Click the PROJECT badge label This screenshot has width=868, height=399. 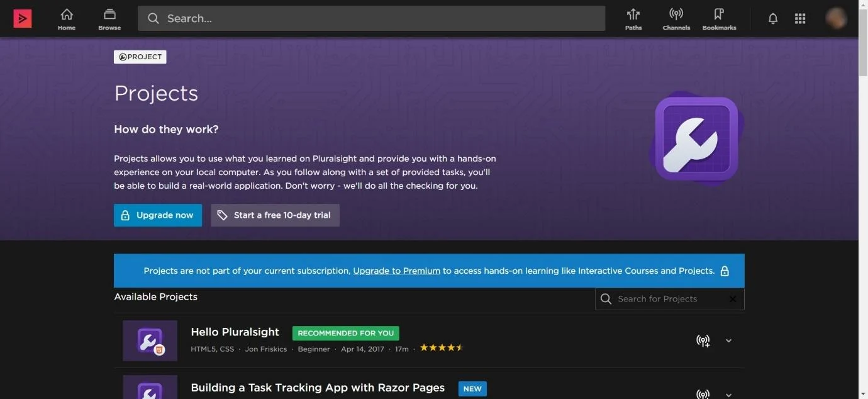tap(140, 57)
